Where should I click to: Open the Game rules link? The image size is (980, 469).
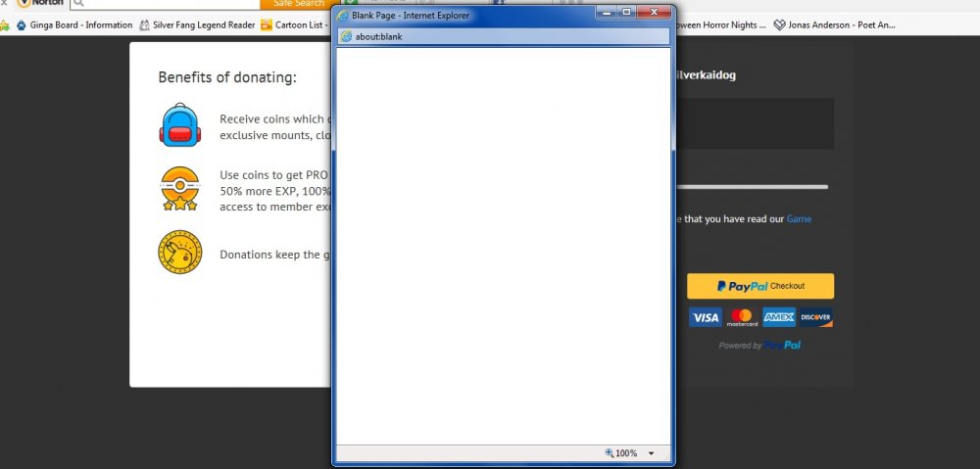[x=799, y=219]
